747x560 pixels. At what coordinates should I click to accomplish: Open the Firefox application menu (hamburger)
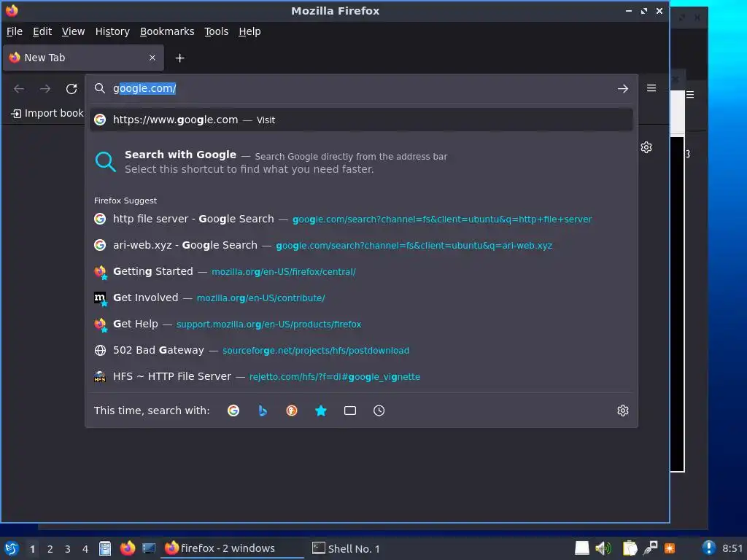tap(651, 88)
